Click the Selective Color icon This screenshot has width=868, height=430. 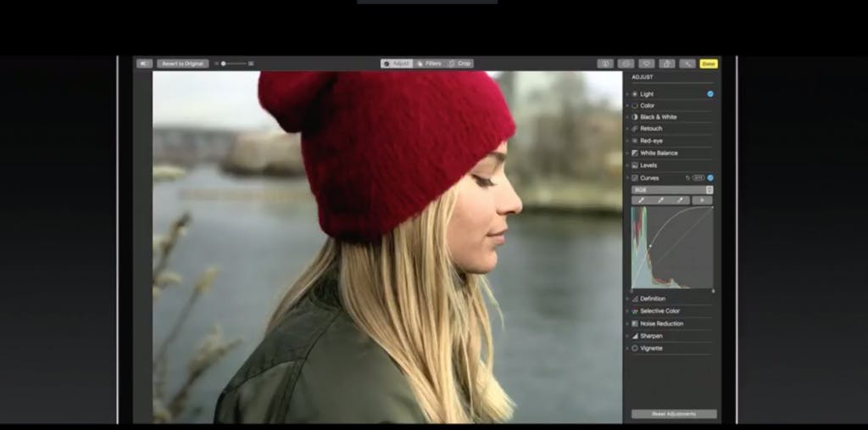pos(635,311)
